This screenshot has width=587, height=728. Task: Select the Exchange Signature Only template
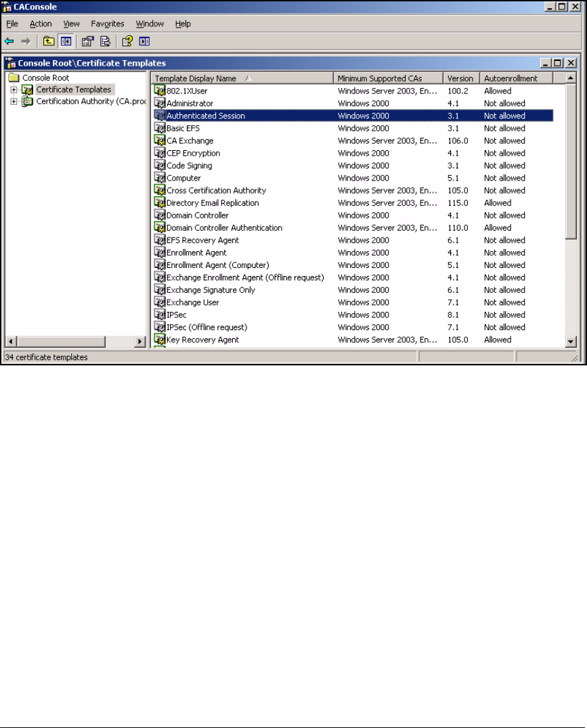point(211,290)
